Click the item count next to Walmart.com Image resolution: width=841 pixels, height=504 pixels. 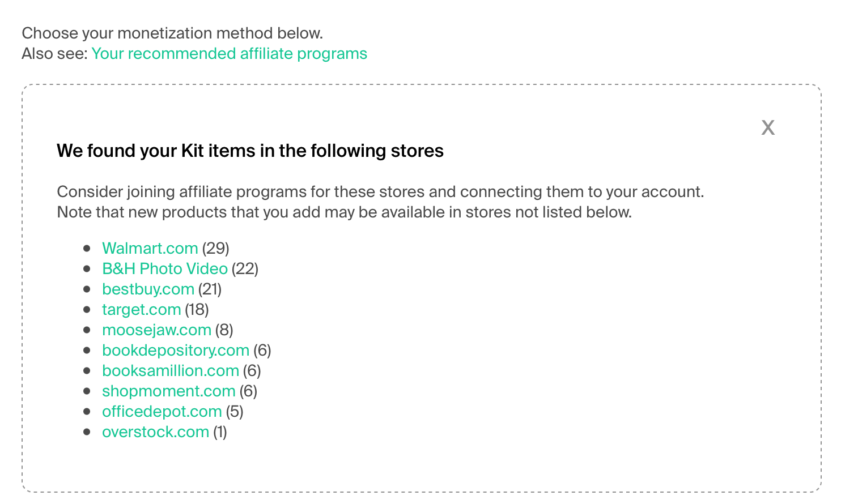216,248
